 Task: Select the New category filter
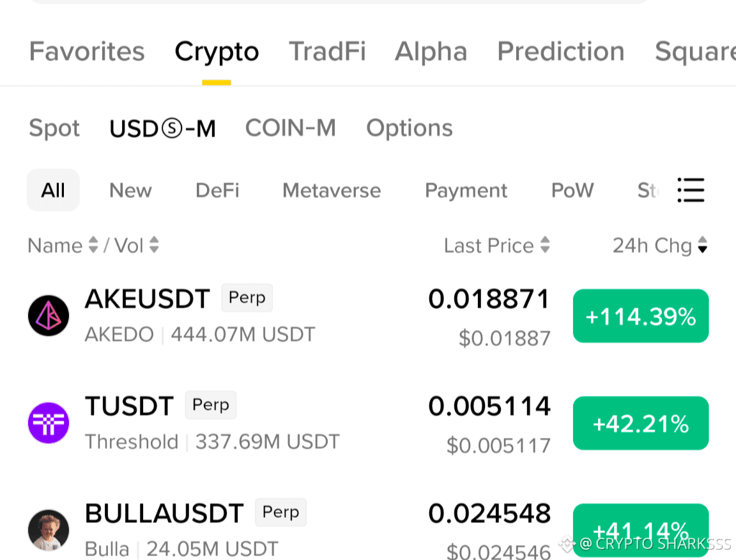[130, 190]
